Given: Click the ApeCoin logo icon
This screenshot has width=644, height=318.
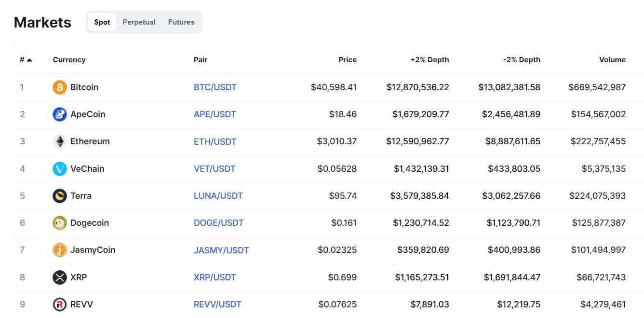Looking at the screenshot, I should [x=59, y=114].
